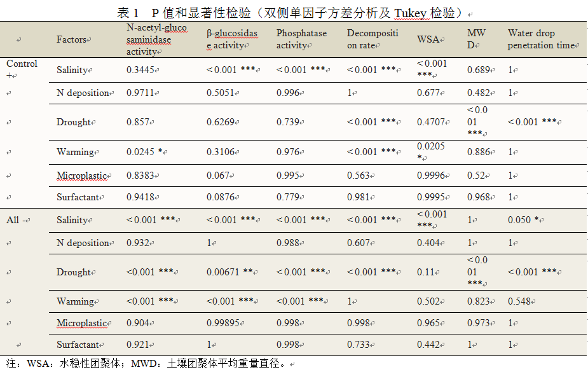
Task: Select the value 0.689
Action: (479, 70)
